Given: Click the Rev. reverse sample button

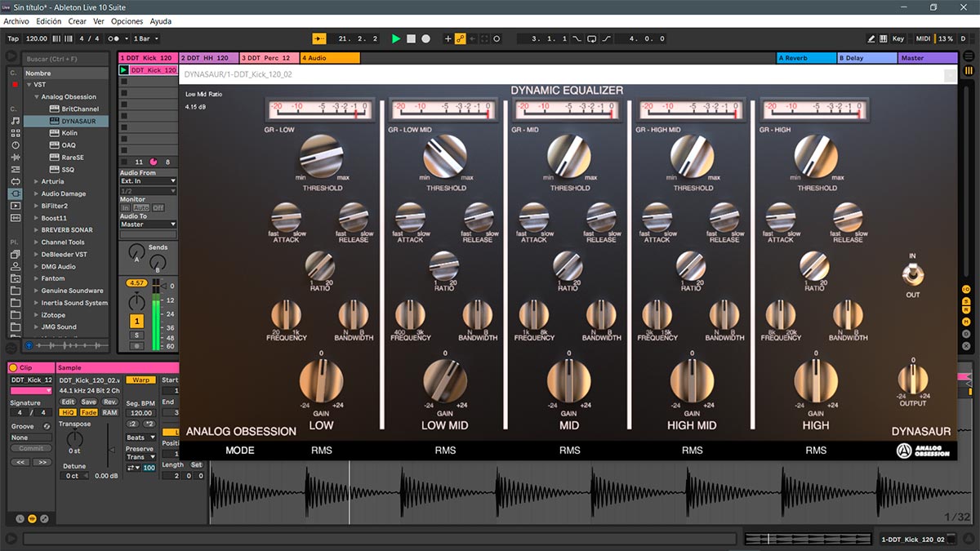Looking at the screenshot, I should (x=109, y=402).
